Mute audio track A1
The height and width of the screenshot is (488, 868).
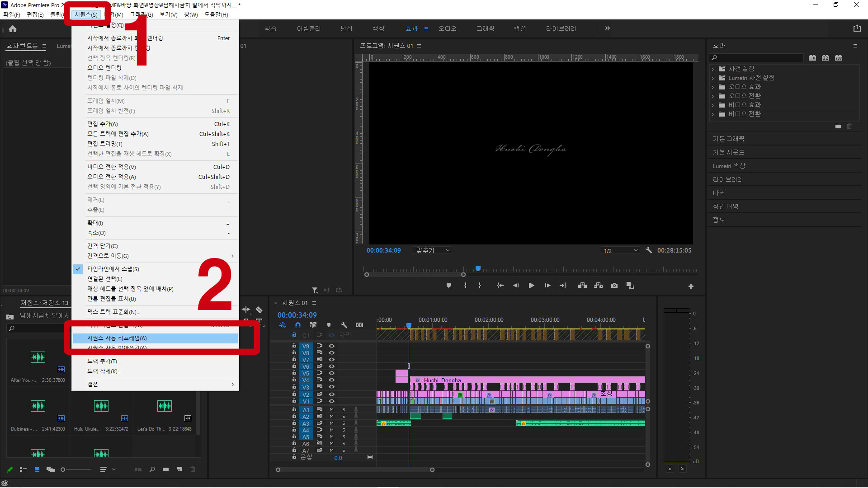331,410
